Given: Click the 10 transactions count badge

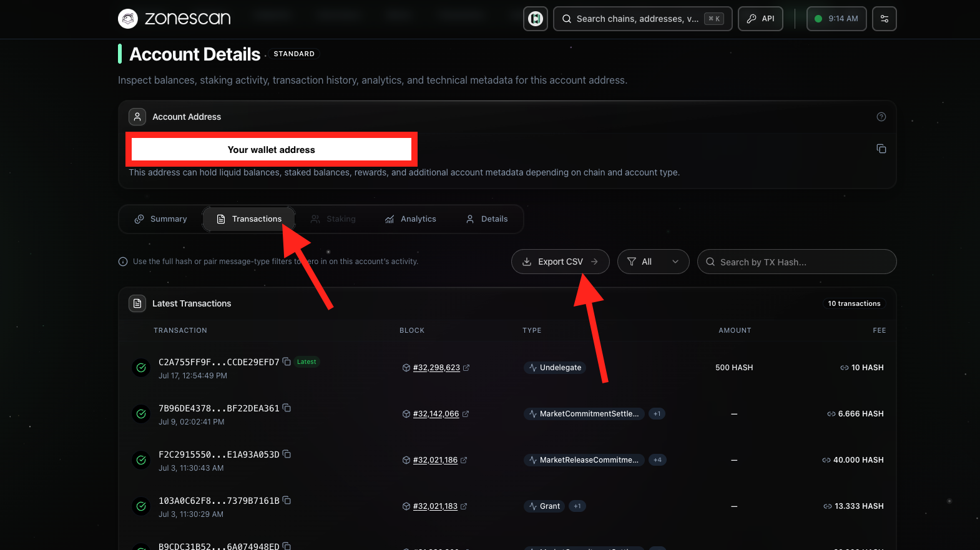Looking at the screenshot, I should click(x=854, y=303).
